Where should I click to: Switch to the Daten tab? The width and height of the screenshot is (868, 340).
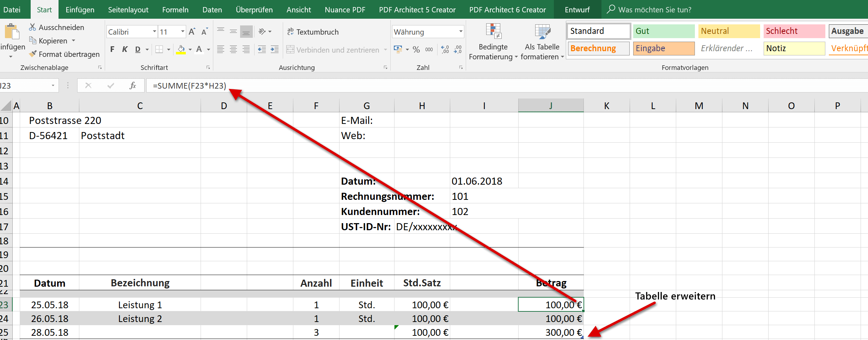[x=212, y=10]
